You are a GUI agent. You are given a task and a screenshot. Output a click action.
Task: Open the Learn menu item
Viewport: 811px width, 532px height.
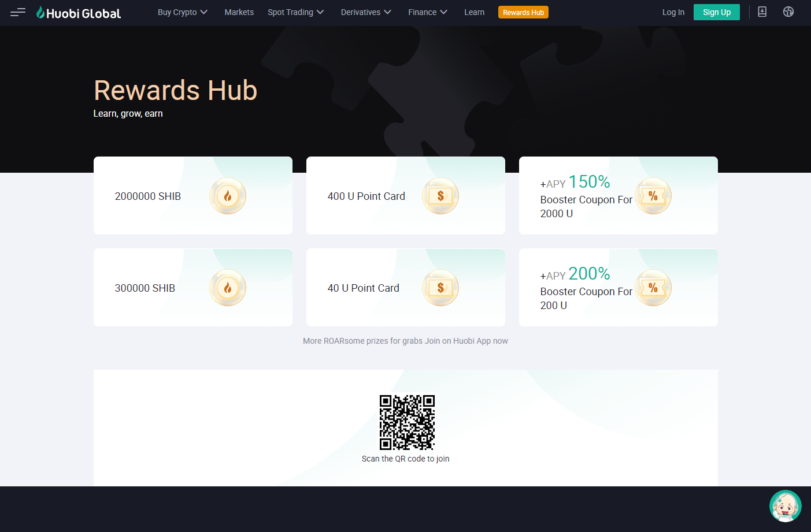coord(475,12)
